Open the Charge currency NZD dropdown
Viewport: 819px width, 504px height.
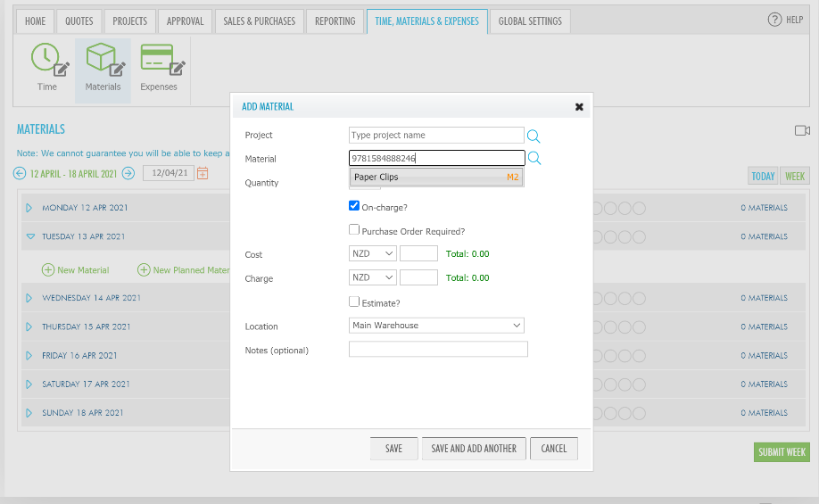pos(372,277)
